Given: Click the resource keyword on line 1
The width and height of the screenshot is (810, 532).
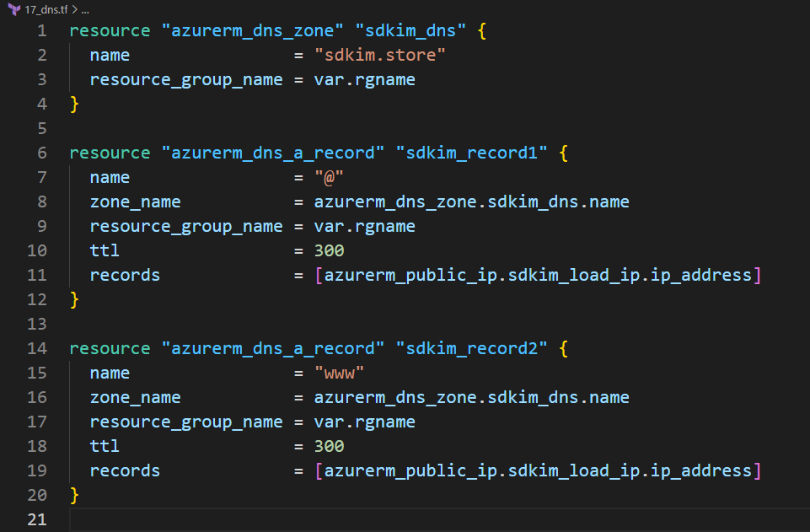Looking at the screenshot, I should (110, 31).
